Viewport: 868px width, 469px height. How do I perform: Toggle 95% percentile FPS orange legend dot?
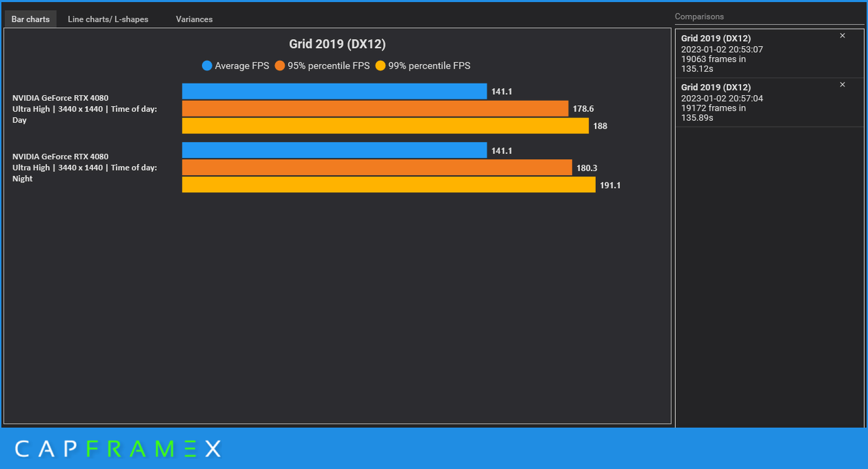point(280,66)
